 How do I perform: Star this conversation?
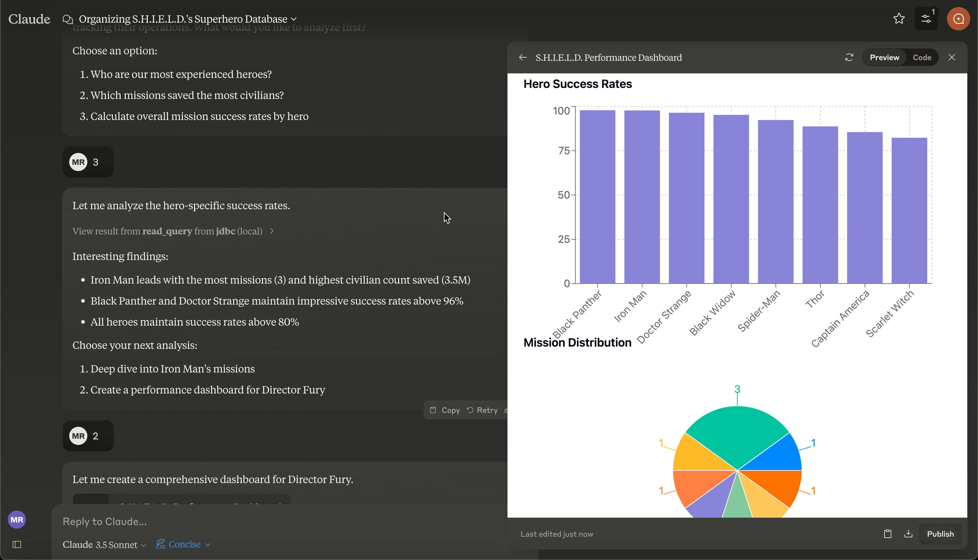coord(899,18)
